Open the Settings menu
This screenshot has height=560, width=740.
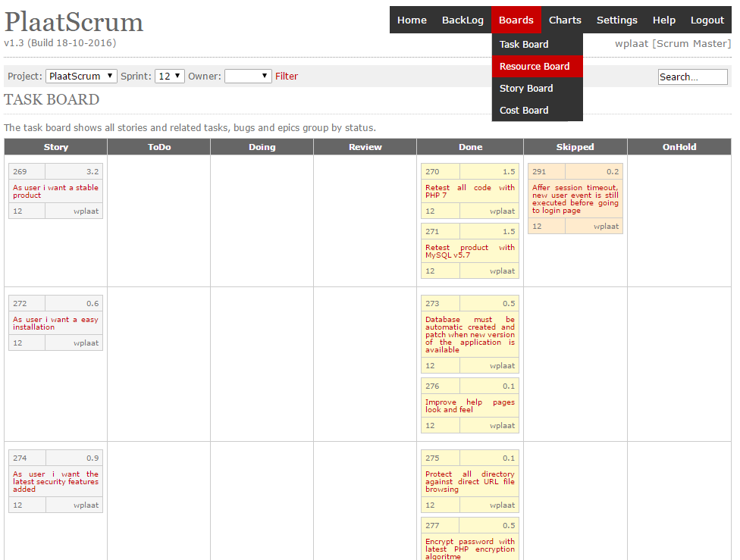pos(617,20)
